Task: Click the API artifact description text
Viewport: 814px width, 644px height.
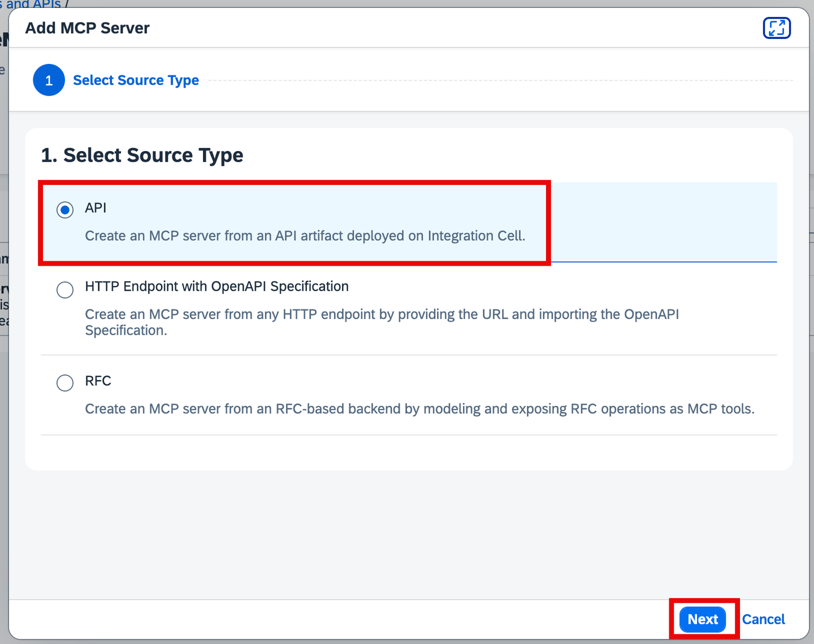Action: point(305,236)
